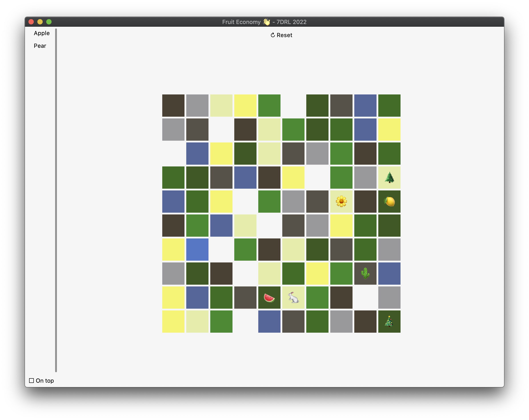Click the bottom-left yellow grid tile
Image resolution: width=529 pixels, height=420 pixels.
(173, 321)
